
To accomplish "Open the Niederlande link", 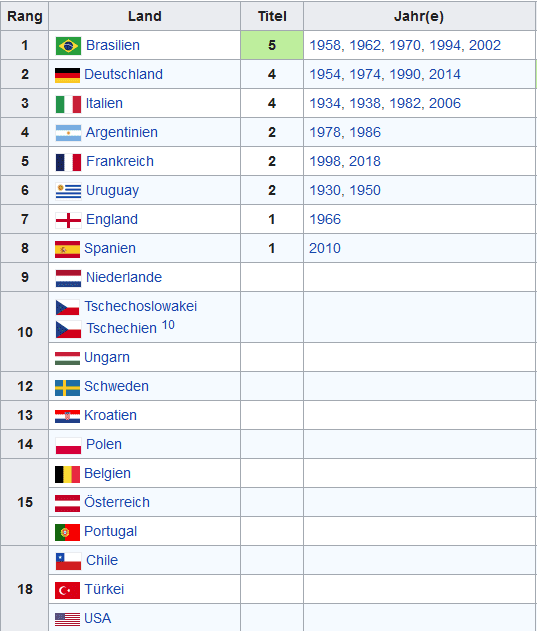I will click(x=124, y=277).
